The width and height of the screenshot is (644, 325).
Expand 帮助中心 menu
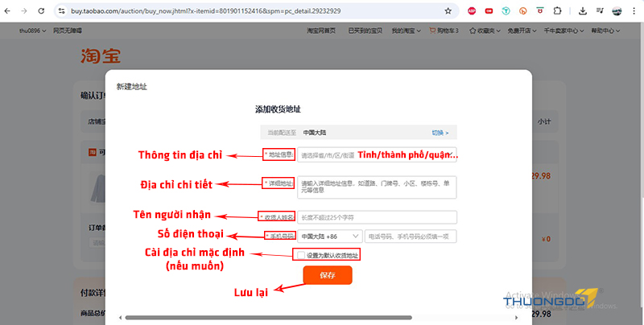pos(605,31)
